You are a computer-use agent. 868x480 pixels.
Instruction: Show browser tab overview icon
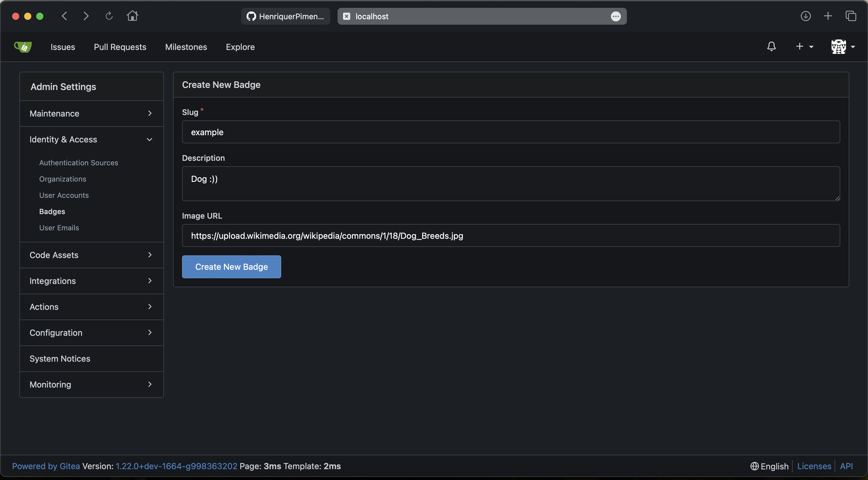point(851,16)
